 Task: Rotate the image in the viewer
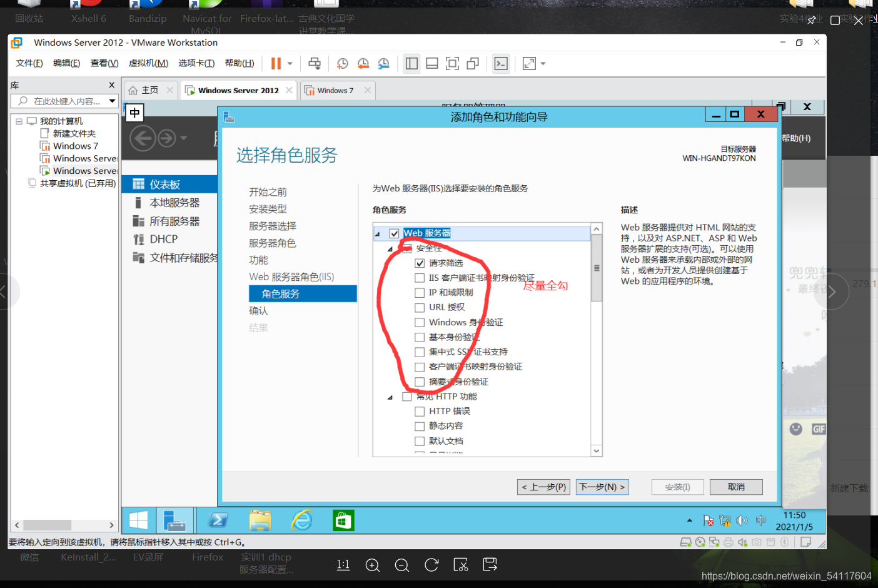click(x=431, y=565)
